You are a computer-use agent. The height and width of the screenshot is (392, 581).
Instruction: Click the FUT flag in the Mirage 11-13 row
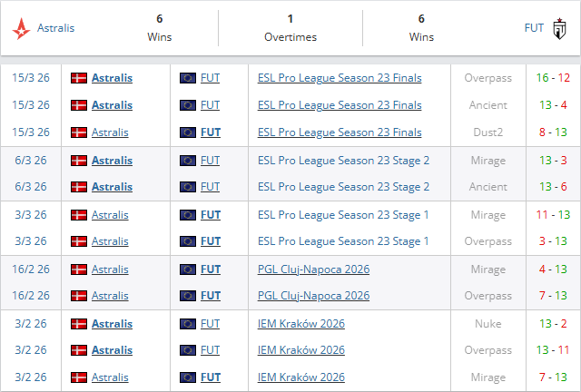(x=188, y=215)
